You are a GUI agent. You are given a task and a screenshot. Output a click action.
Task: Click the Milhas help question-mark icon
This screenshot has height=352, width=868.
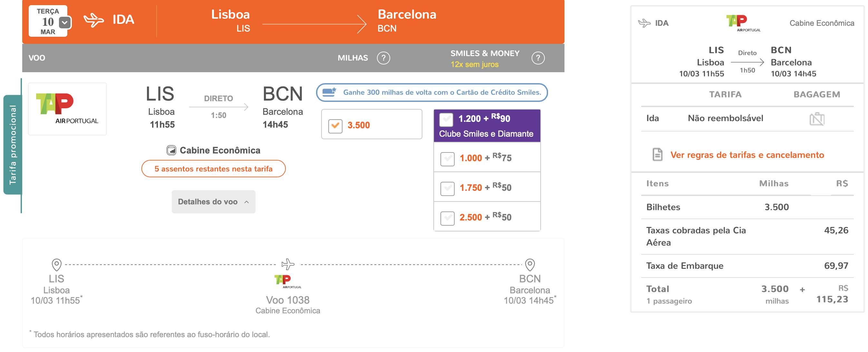(383, 58)
